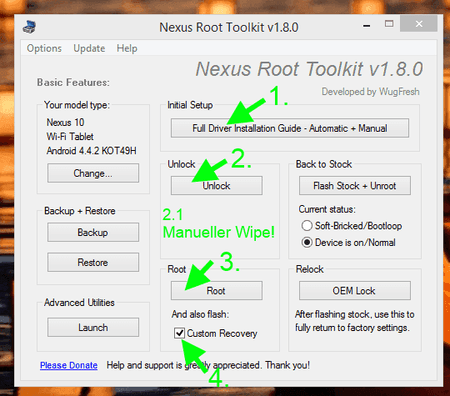
Task: Open the Options menu
Action: point(44,48)
